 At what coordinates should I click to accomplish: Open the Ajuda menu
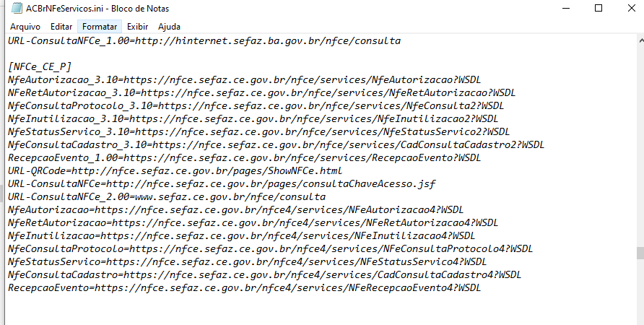point(169,27)
